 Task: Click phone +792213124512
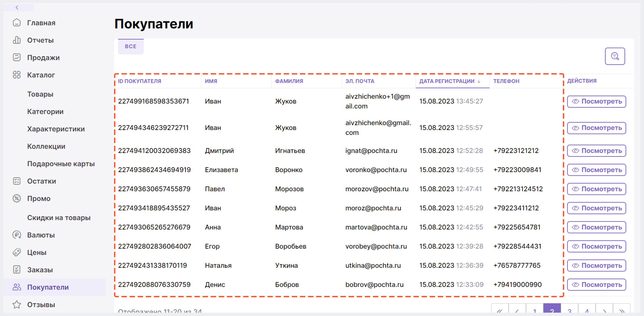click(518, 189)
